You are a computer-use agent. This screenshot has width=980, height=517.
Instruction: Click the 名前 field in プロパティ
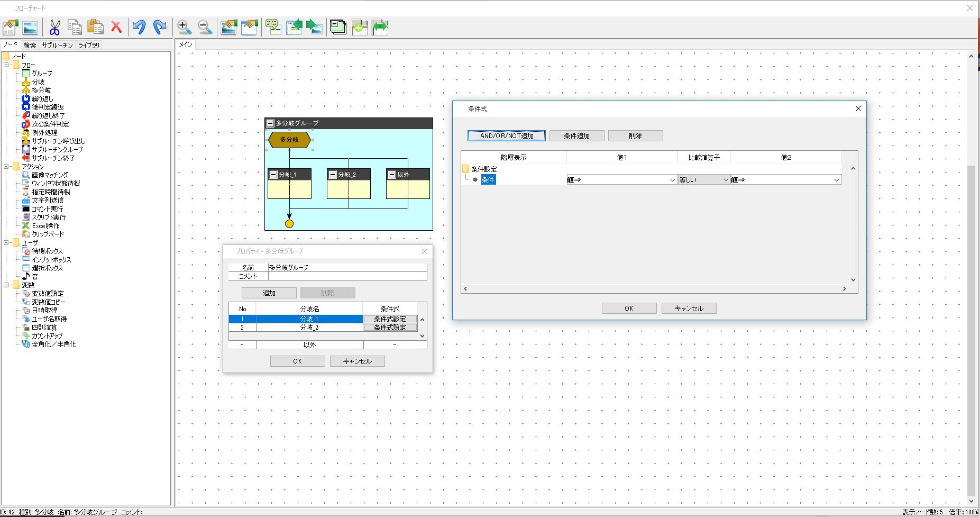click(347, 268)
